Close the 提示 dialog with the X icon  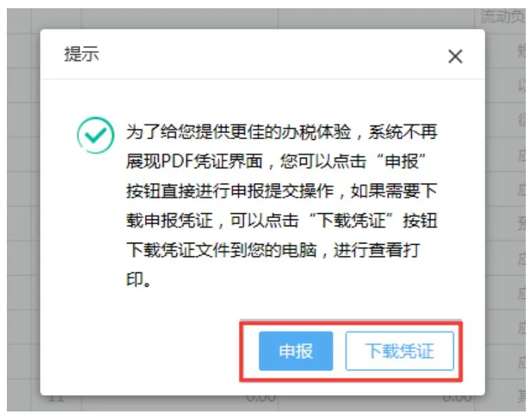click(x=455, y=56)
